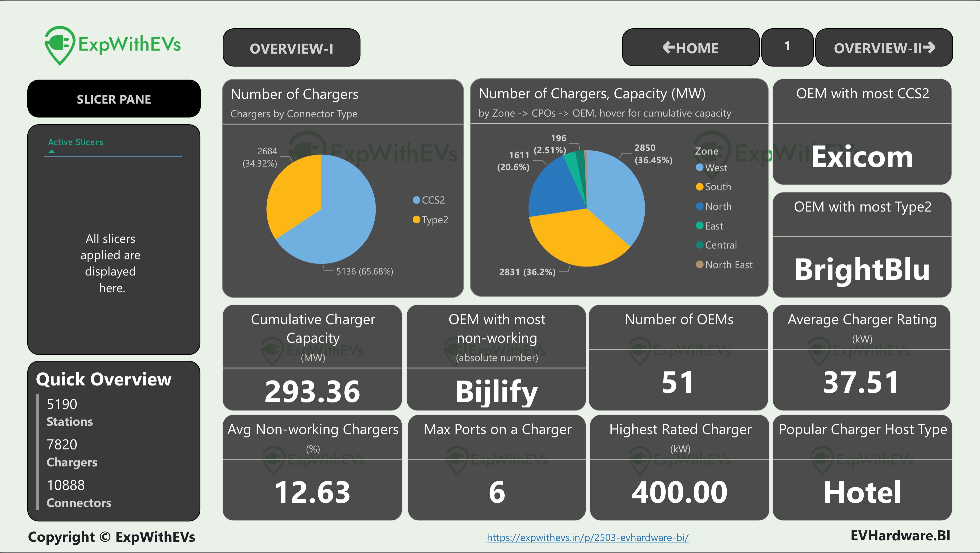Click the OEM with most CCS2 title
The image size is (980, 553).
pyautogui.click(x=862, y=93)
